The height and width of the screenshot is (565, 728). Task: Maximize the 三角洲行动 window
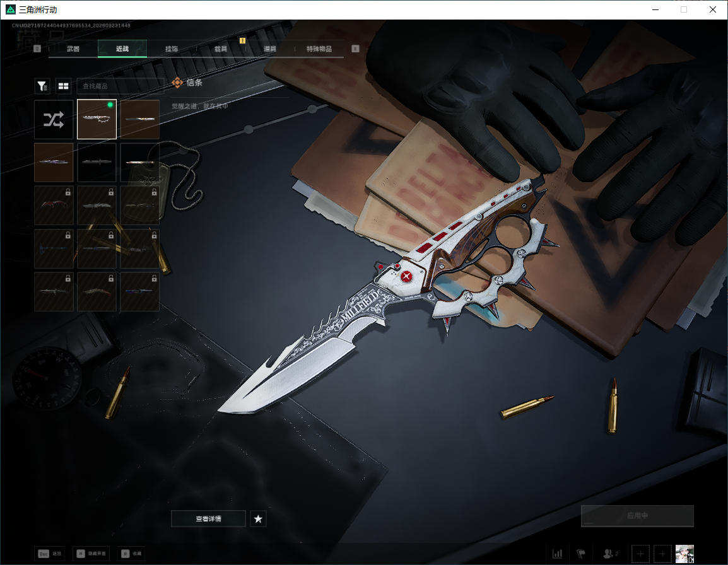click(x=684, y=9)
